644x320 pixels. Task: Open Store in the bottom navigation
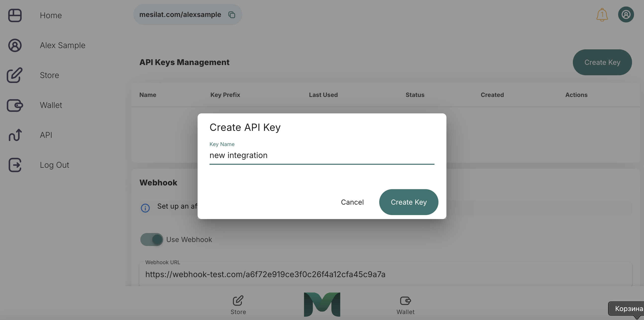(x=238, y=305)
